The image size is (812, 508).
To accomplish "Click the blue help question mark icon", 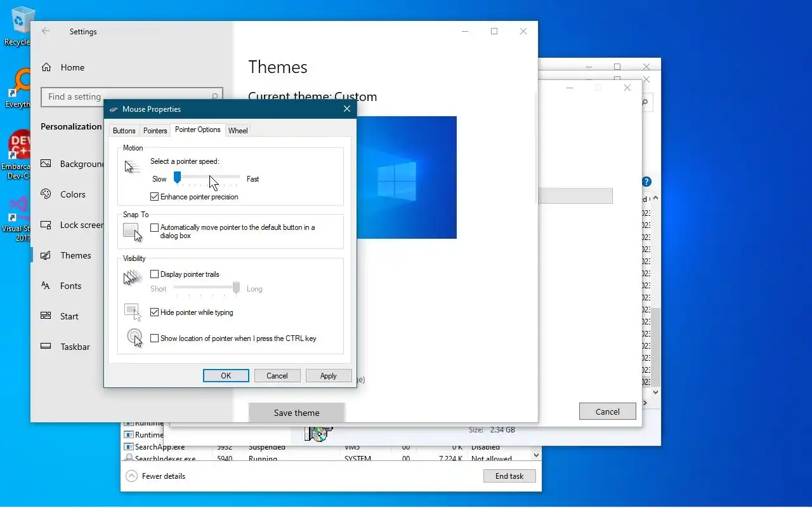I will pos(646,182).
